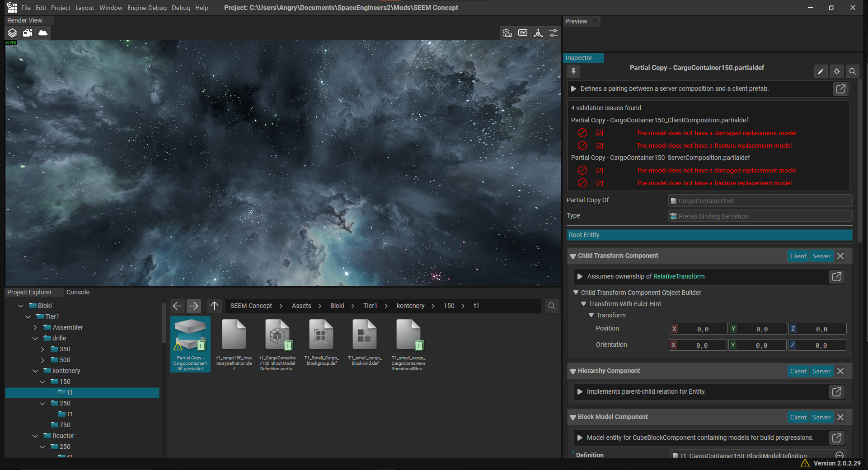The width and height of the screenshot is (868, 470).
Task: Click the locate target icon in Inspector
Action: [836, 71]
